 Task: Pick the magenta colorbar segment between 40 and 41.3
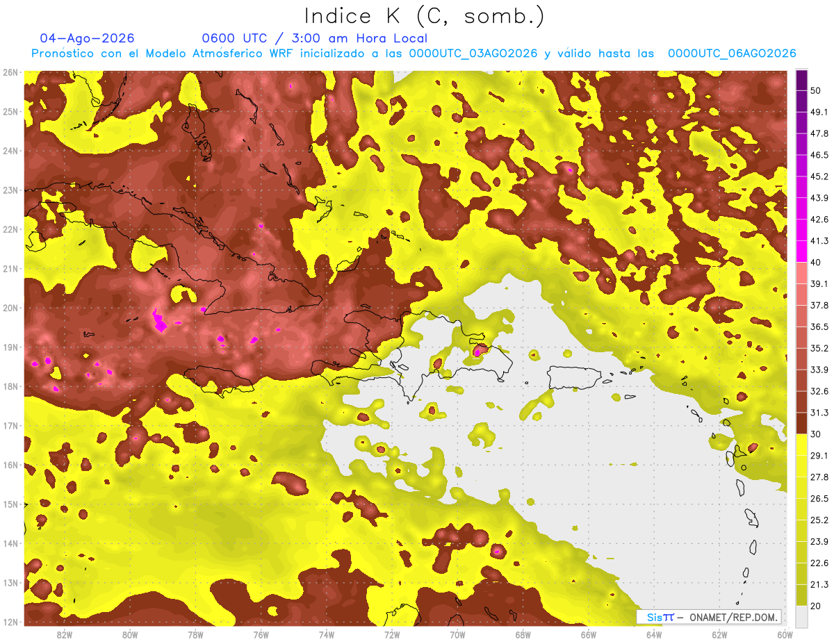coord(801,251)
